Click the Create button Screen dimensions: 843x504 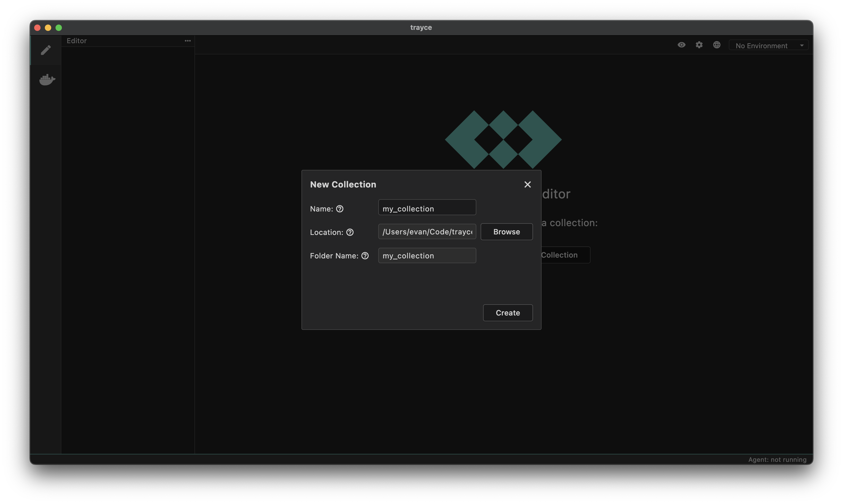coord(508,313)
